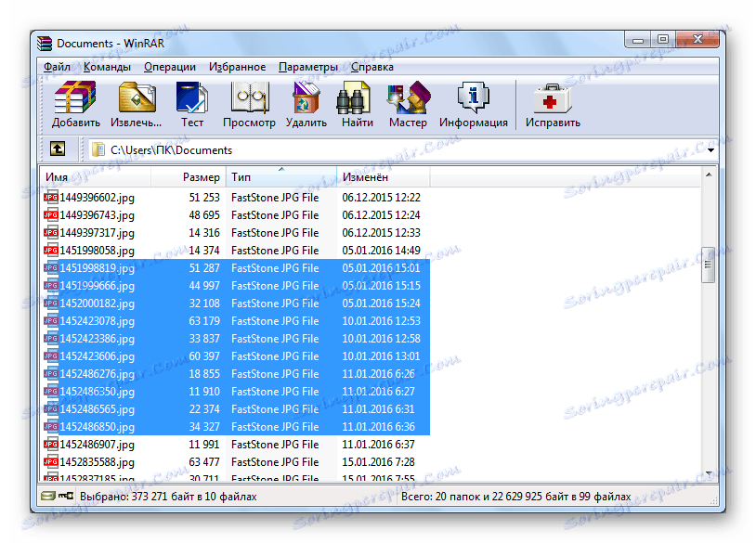Screen dimensions: 756x543
Task: Click date 06.12.2015 12:24
Action: 381,215
